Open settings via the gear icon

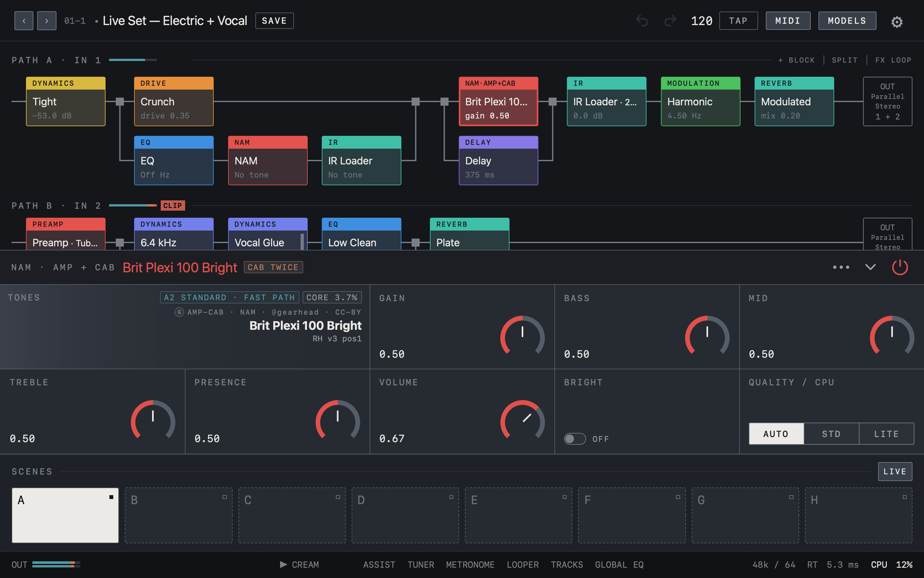pyautogui.click(x=896, y=22)
